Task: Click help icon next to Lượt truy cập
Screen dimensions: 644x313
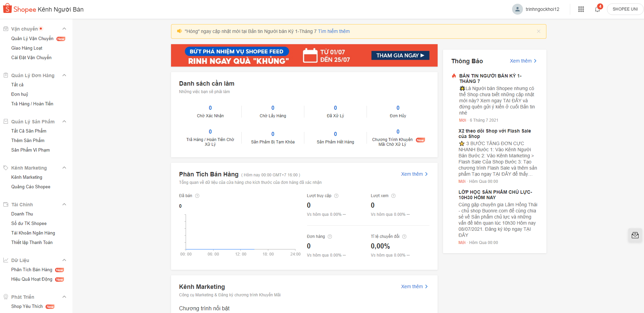Action: point(336,196)
